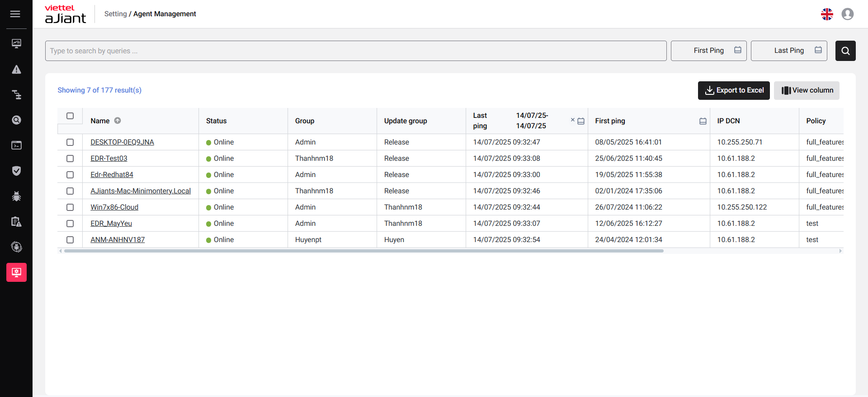The height and width of the screenshot is (397, 868).
Task: Sort by the Name column arrow icon
Action: 118,121
